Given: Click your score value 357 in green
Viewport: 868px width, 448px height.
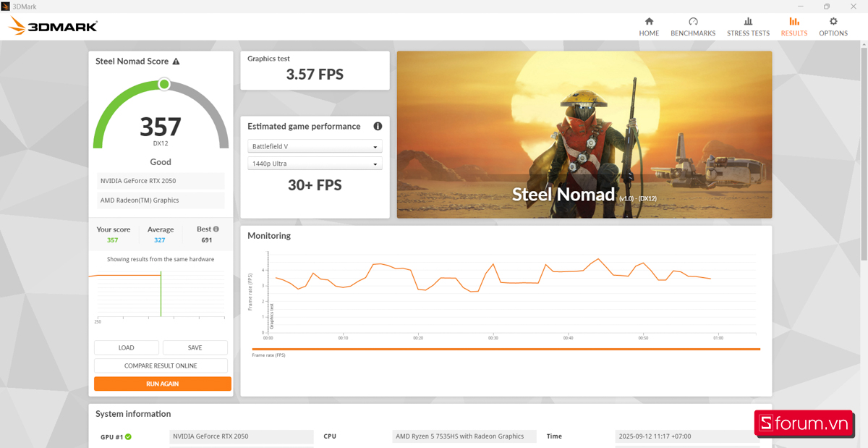Looking at the screenshot, I should [113, 240].
